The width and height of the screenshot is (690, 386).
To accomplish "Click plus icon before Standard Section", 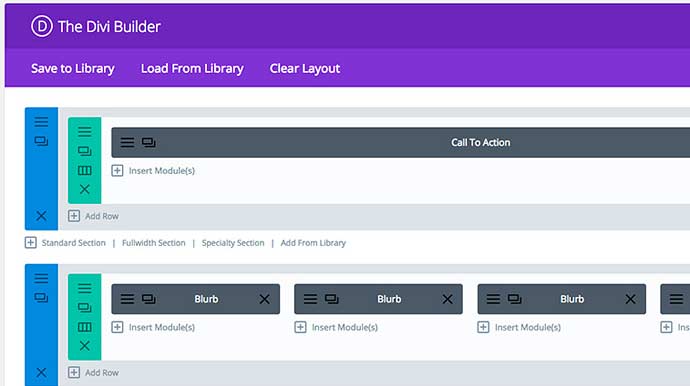I will click(x=30, y=243).
